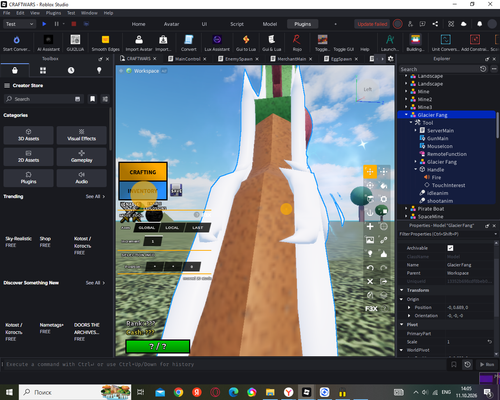The width and height of the screenshot is (500, 400).
Task: Click See All next to Trending
Action: [95, 196]
